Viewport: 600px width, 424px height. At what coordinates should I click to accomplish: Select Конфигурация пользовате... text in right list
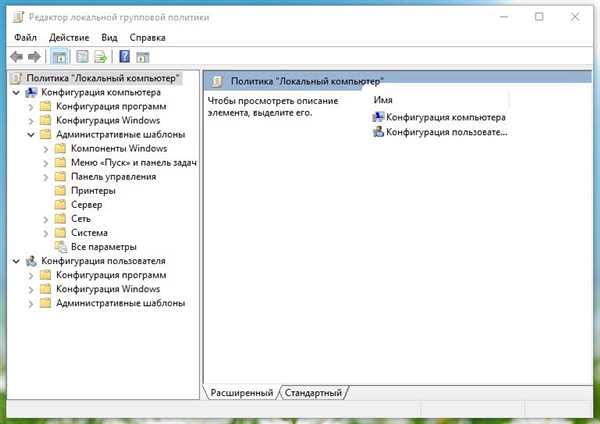click(x=447, y=132)
